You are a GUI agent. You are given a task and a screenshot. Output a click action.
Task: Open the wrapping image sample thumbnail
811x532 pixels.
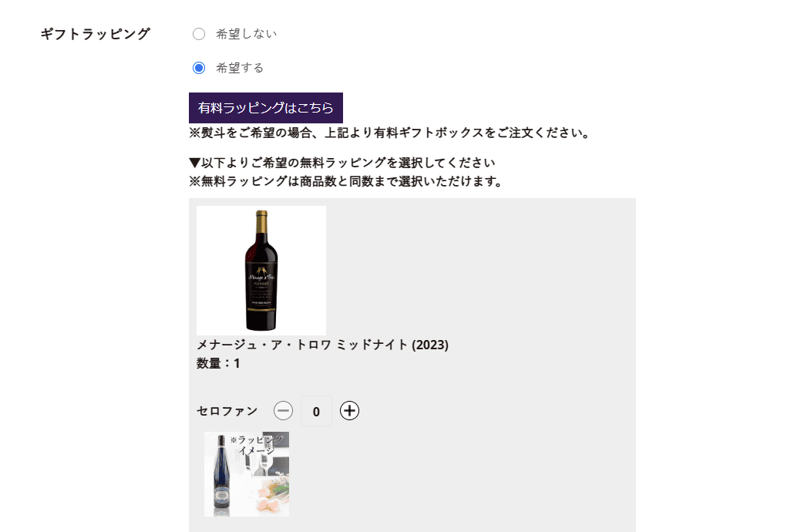point(247,474)
